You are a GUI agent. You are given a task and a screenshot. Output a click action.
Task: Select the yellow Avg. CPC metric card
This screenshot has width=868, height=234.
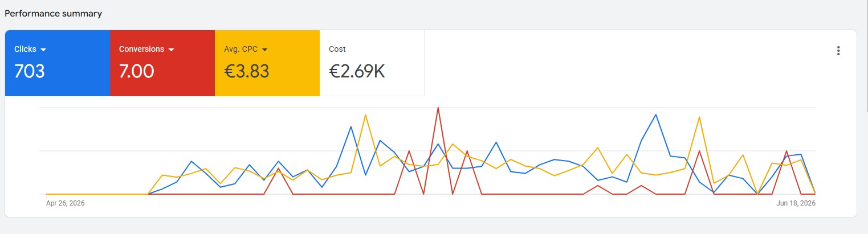click(x=267, y=63)
